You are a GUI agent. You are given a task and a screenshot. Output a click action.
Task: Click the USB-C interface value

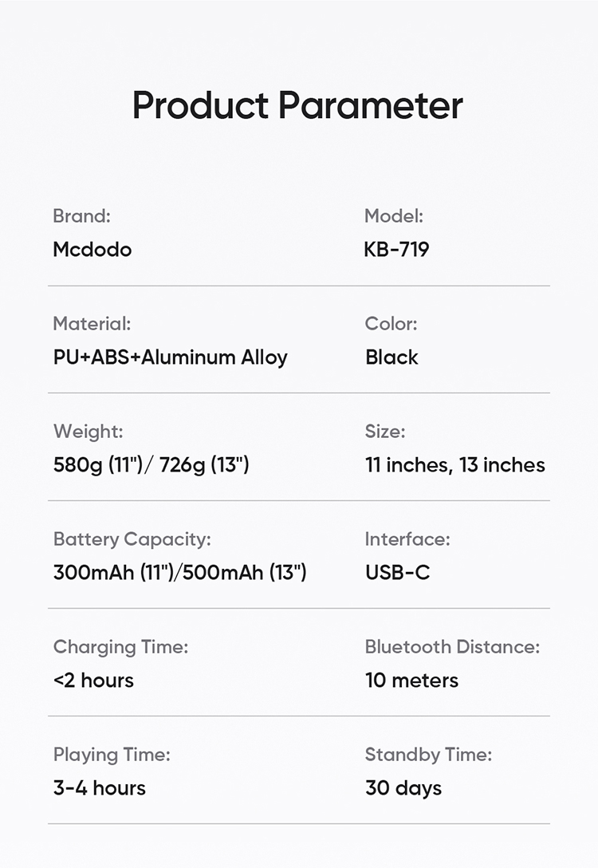coord(397,573)
